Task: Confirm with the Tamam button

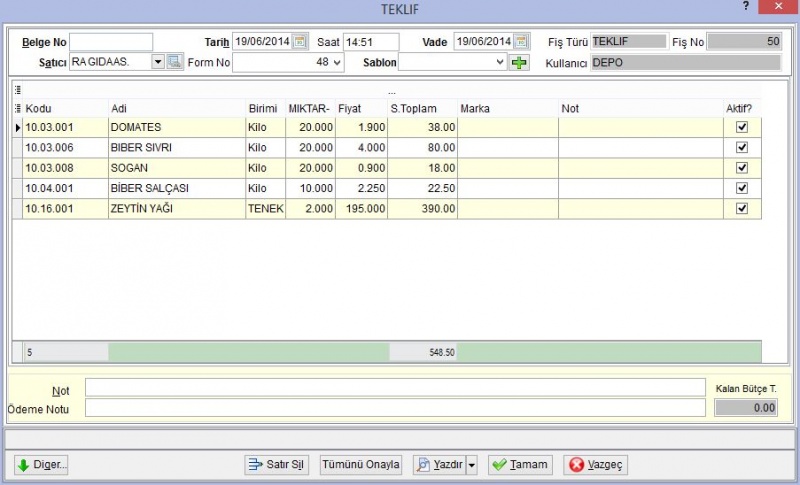Action: pyautogui.click(x=520, y=465)
